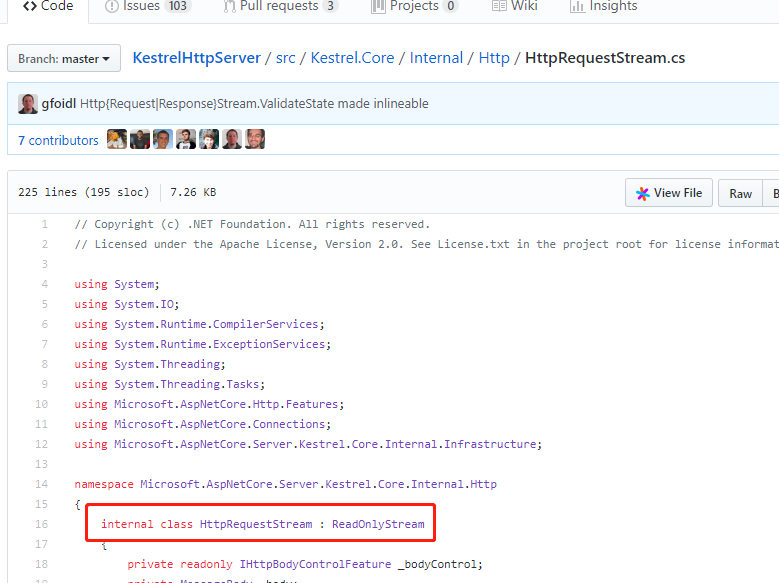The width and height of the screenshot is (779, 583).
Task: Select line number 16
Action: coord(41,524)
